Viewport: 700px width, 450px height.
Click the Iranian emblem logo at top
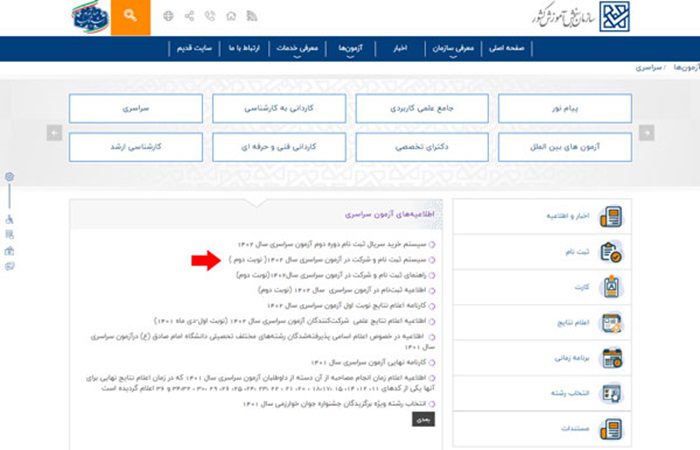click(x=91, y=17)
